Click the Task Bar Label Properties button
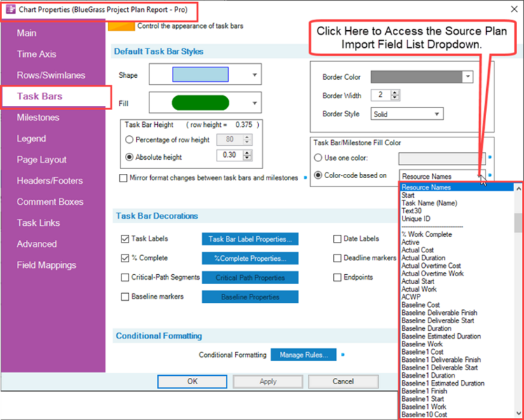Screen dimensions: 524x420 pyautogui.click(x=250, y=239)
